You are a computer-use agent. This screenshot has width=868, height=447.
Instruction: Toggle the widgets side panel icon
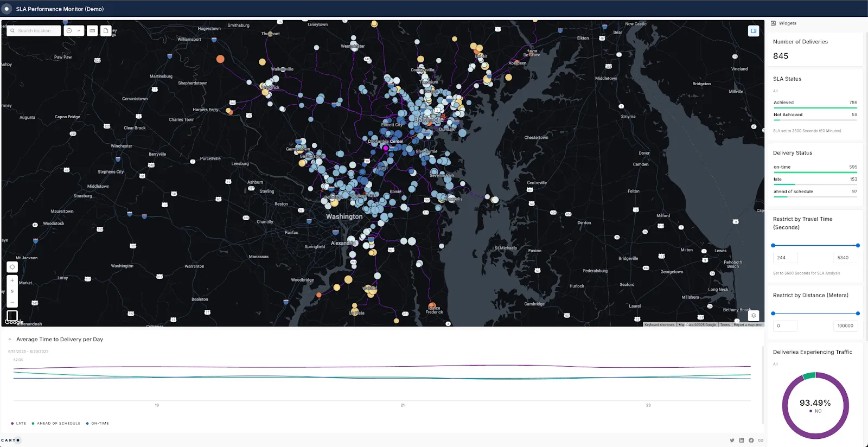[753, 31]
